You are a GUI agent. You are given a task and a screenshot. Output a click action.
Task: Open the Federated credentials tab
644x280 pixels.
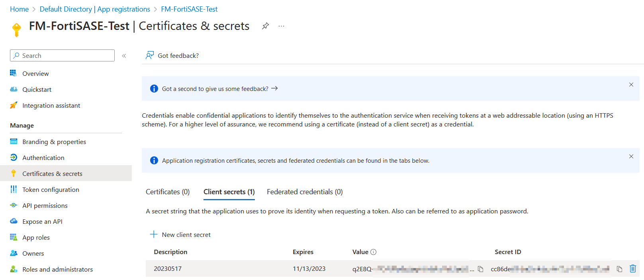(304, 192)
